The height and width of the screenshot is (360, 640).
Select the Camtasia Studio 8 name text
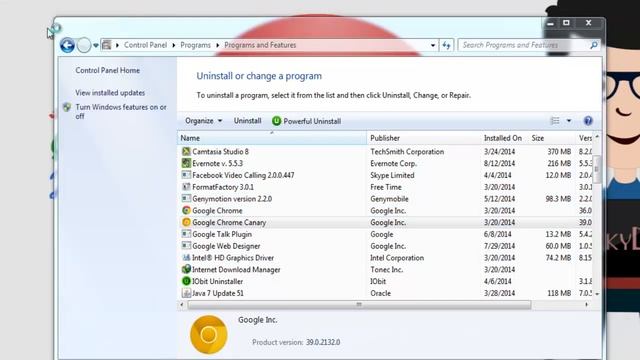tap(220, 151)
